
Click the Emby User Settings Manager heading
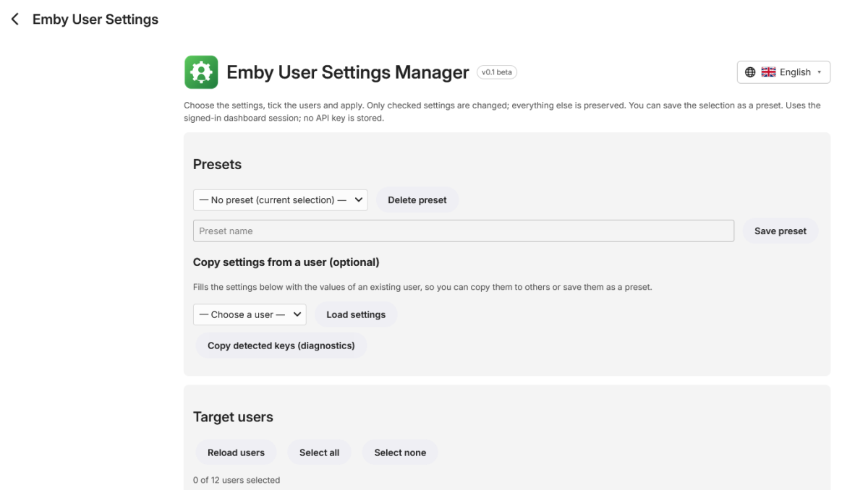[348, 72]
